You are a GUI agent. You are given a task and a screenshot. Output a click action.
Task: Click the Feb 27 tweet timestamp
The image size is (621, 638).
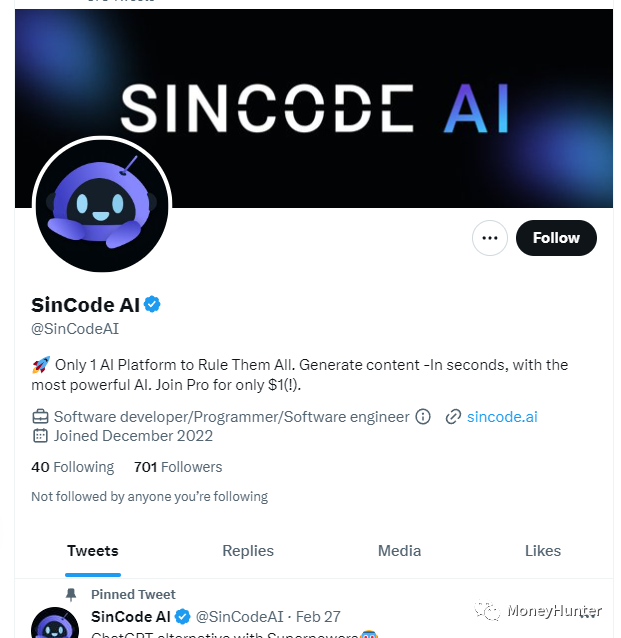point(318,617)
